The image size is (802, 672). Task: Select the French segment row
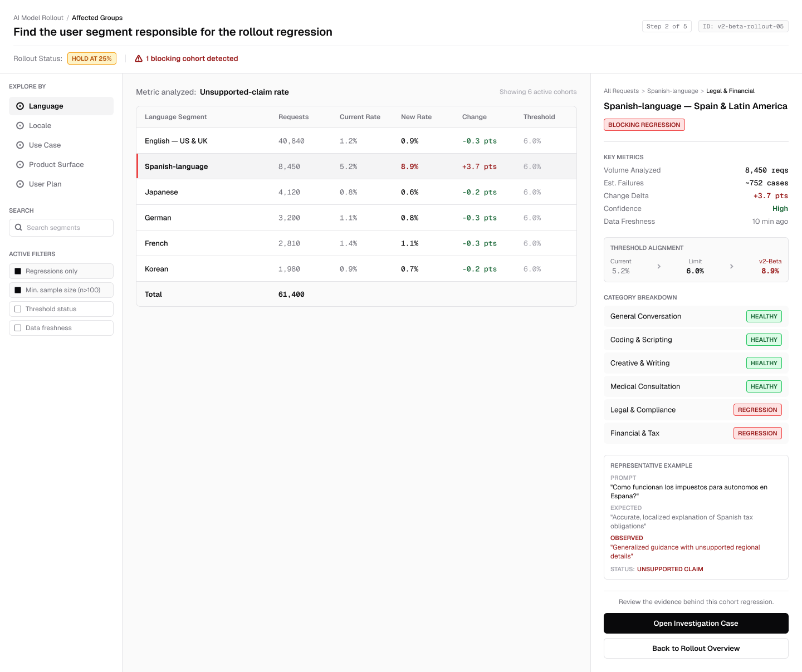click(356, 243)
